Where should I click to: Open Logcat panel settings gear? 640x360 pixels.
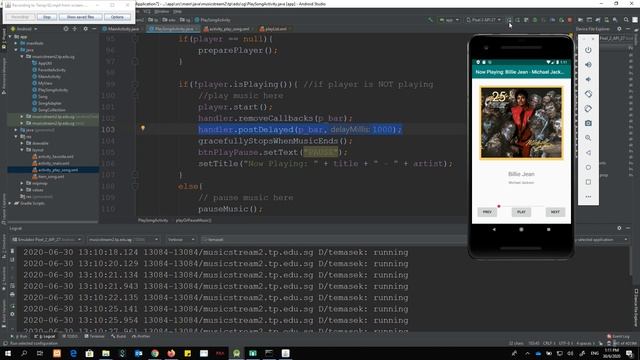[619, 228]
